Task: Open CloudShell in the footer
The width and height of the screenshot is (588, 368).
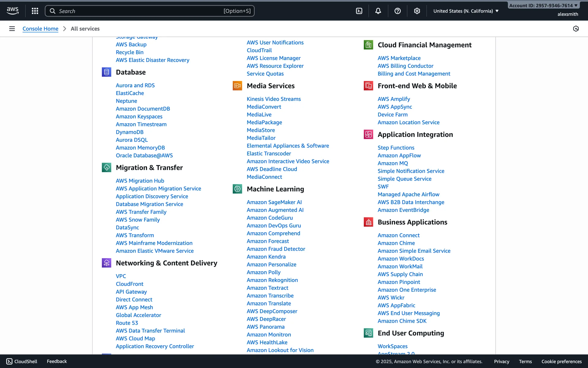Action: tap(22, 361)
